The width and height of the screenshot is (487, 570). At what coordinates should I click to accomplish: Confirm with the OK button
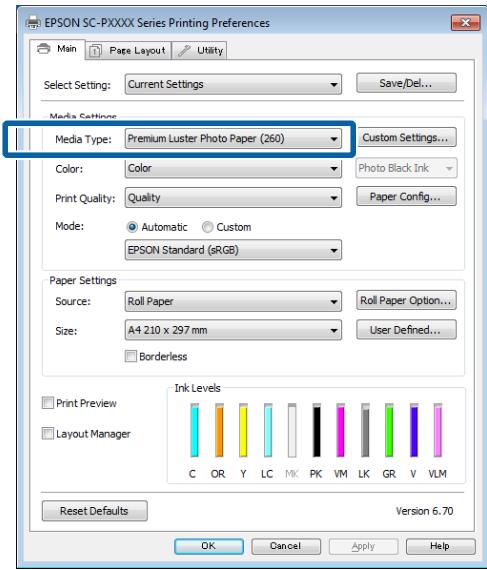[x=209, y=546]
